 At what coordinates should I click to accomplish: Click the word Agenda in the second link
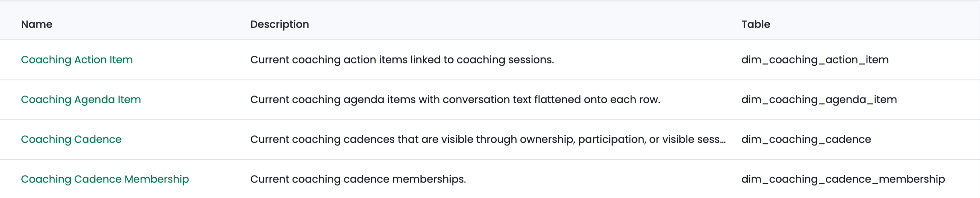94,100
